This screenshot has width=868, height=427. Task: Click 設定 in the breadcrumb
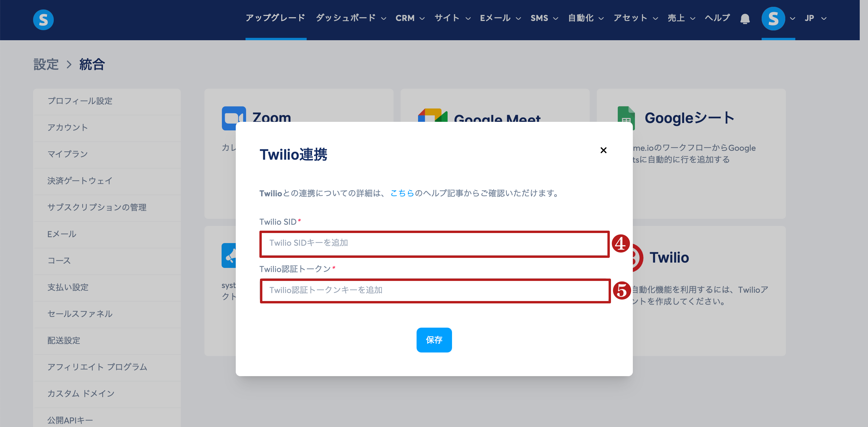coord(46,64)
